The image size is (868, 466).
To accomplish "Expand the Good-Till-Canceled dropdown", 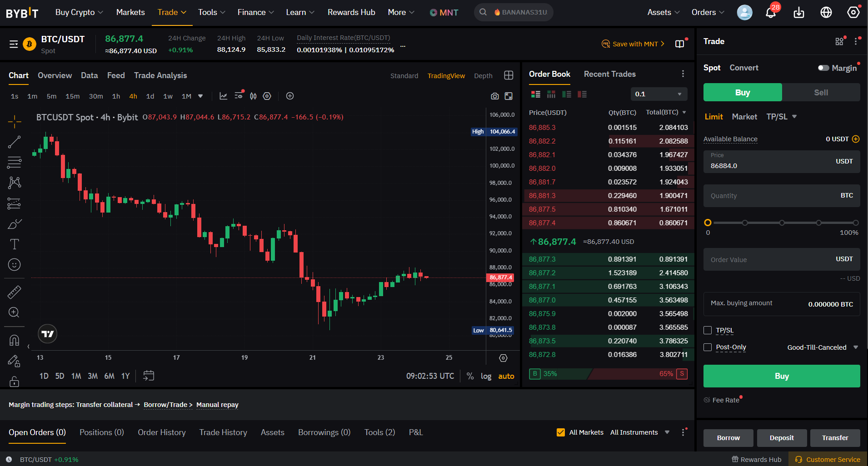I will point(822,347).
